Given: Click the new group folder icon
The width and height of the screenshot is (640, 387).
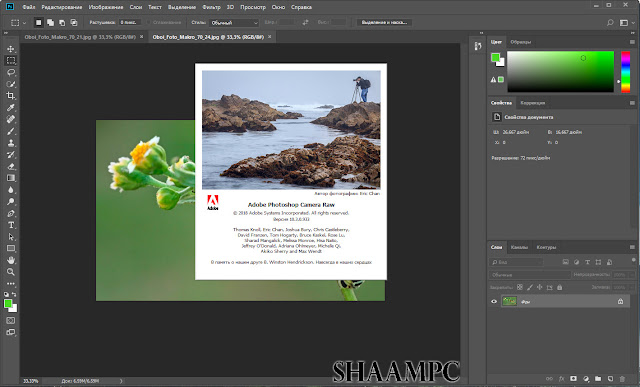Looking at the screenshot, I should 598,379.
